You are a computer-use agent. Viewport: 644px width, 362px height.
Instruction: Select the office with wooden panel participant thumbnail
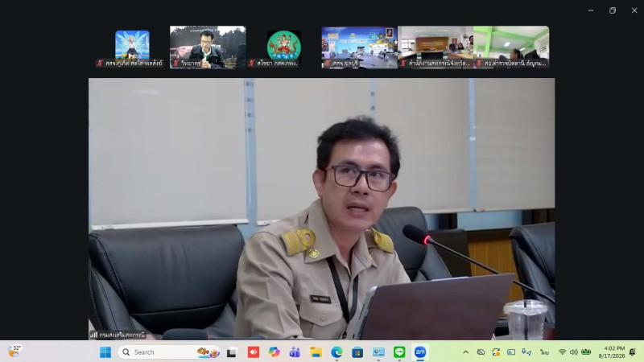(436, 47)
